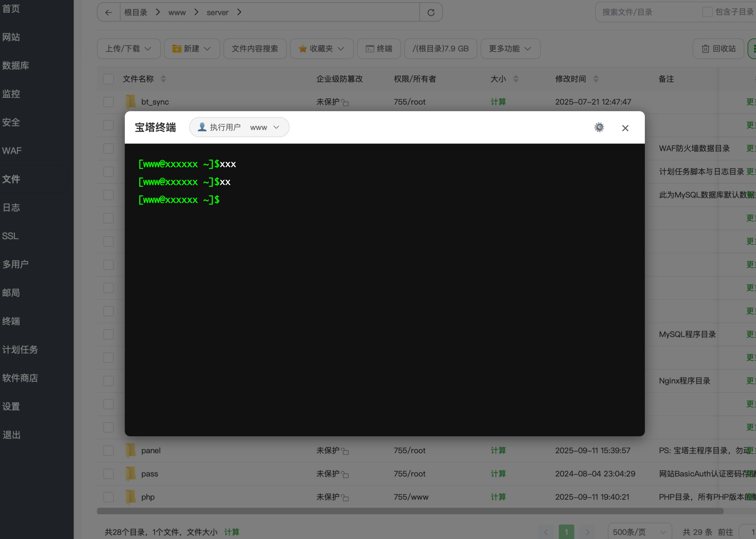
Task: Open 计划任务 in sidebar
Action: click(20, 349)
